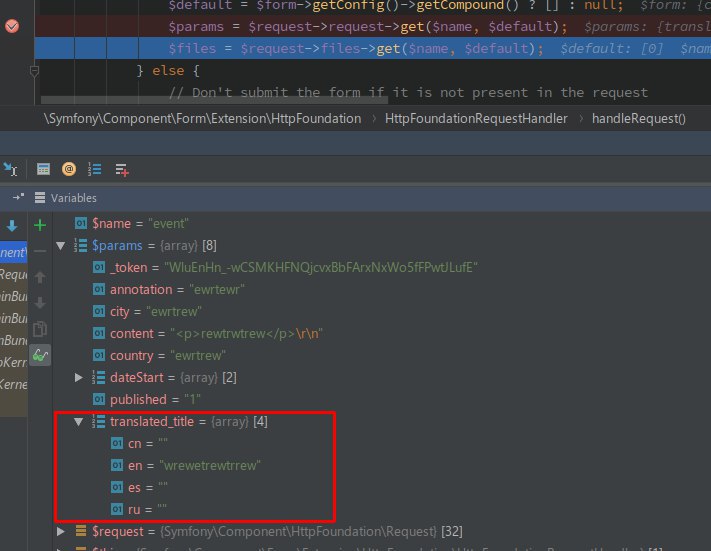Image resolution: width=711 pixels, height=551 pixels.
Task: Expand the $request object node
Action: tap(61, 531)
